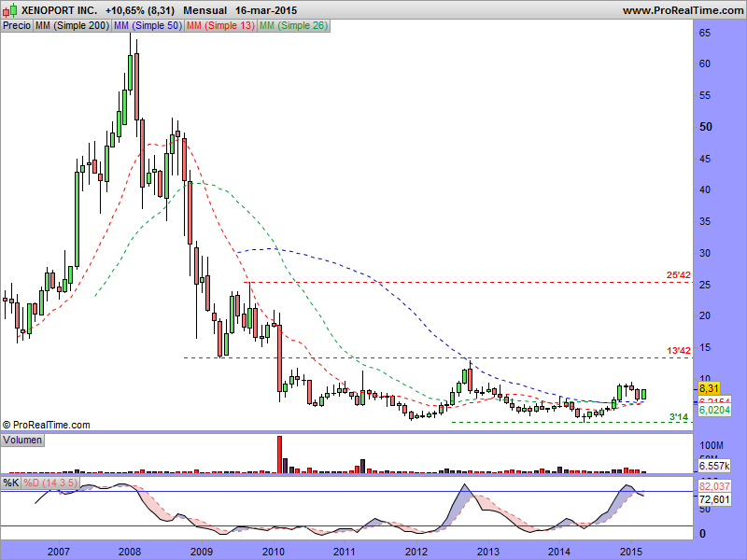Click the green 6,0204 moving average tag

[714, 410]
